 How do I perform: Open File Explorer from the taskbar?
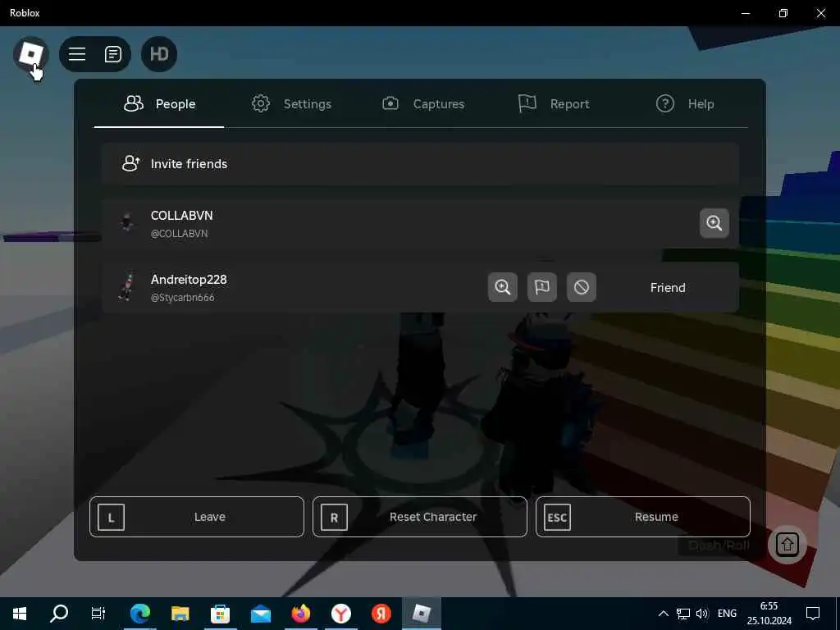click(x=180, y=614)
